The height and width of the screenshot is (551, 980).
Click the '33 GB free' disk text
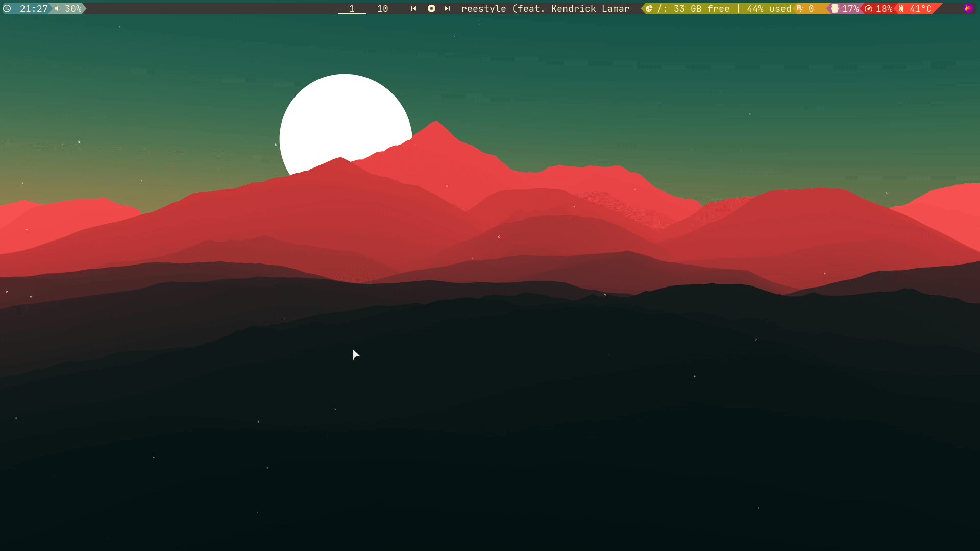[x=701, y=9]
